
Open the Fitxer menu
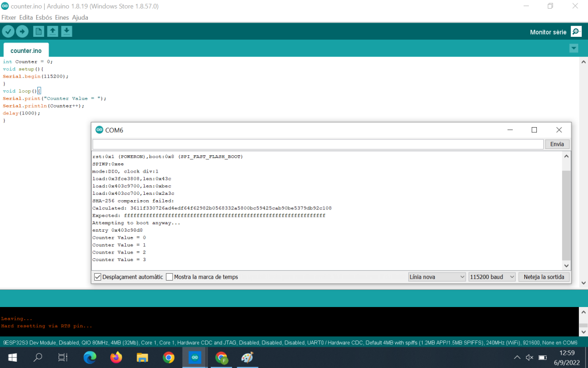tap(9, 17)
